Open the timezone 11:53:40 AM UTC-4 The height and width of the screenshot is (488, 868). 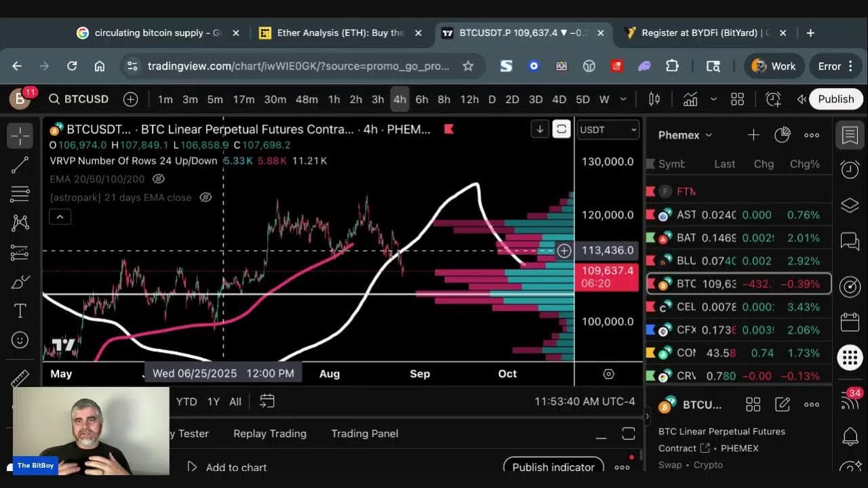point(585,401)
